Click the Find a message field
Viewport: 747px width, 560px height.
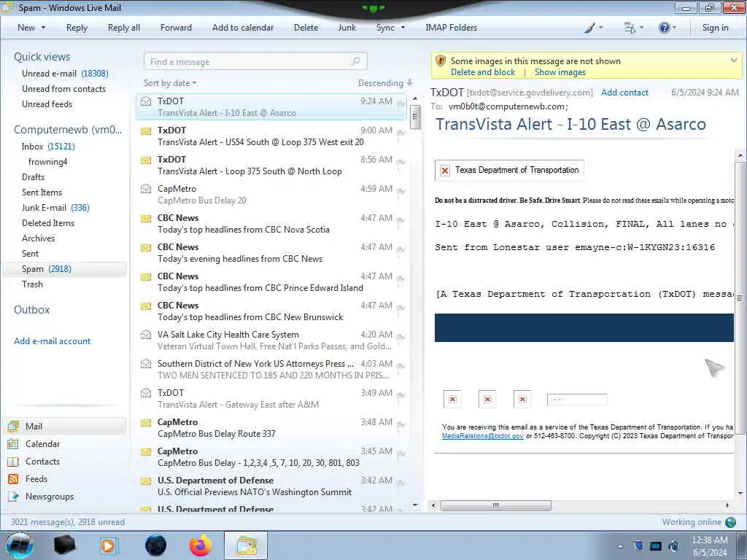255,61
